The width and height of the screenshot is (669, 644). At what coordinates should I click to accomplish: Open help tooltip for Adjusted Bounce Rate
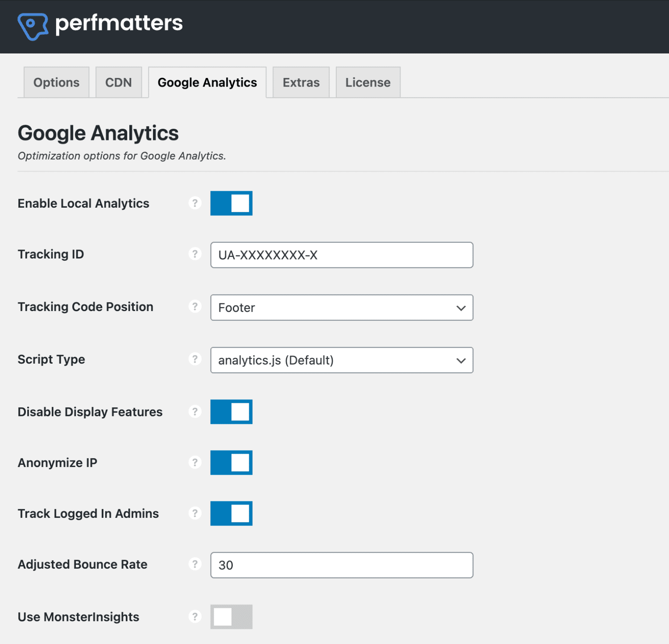click(x=195, y=564)
